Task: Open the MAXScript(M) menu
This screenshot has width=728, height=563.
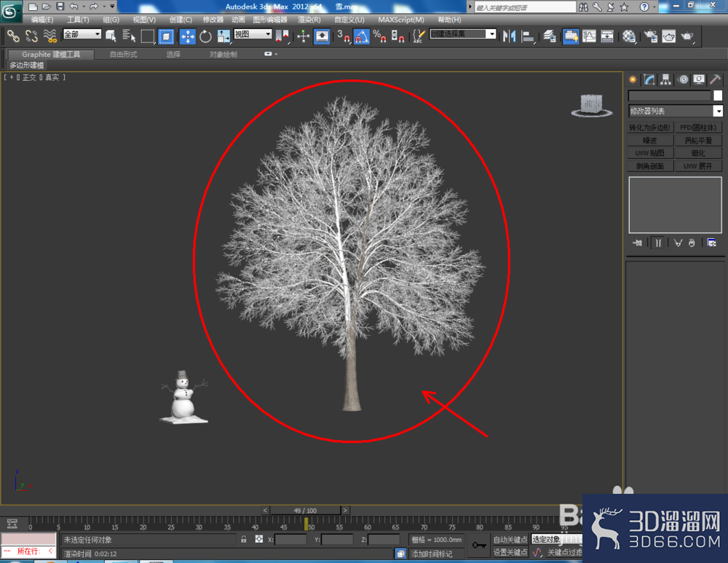Action: pyautogui.click(x=400, y=20)
